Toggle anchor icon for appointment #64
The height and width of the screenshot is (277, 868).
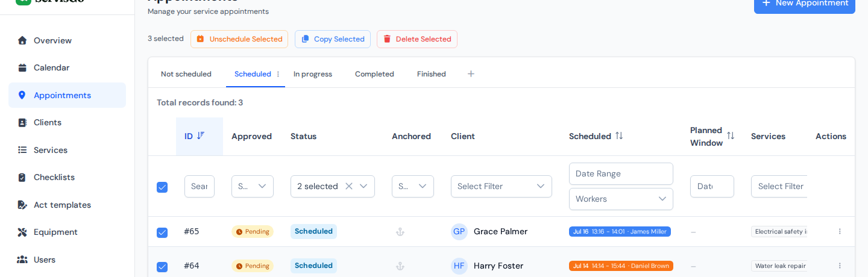[400, 266]
